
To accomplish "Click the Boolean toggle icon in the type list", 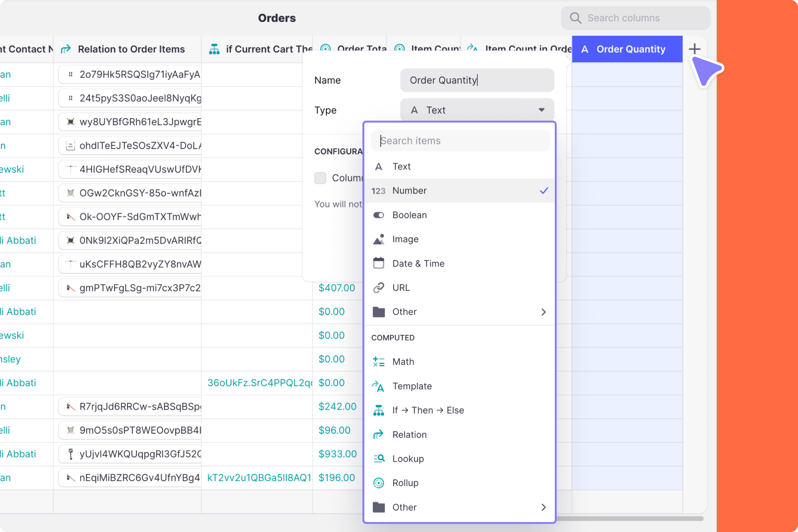I will pos(379,215).
